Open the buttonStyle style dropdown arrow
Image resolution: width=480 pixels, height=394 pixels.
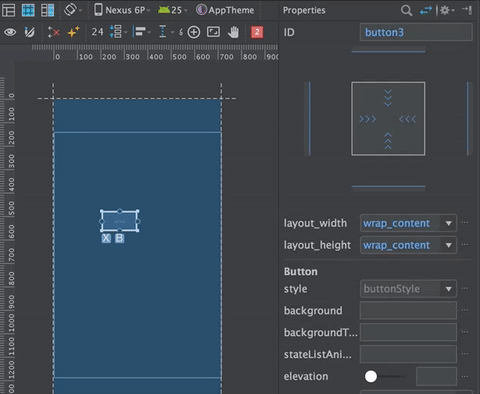tap(449, 289)
